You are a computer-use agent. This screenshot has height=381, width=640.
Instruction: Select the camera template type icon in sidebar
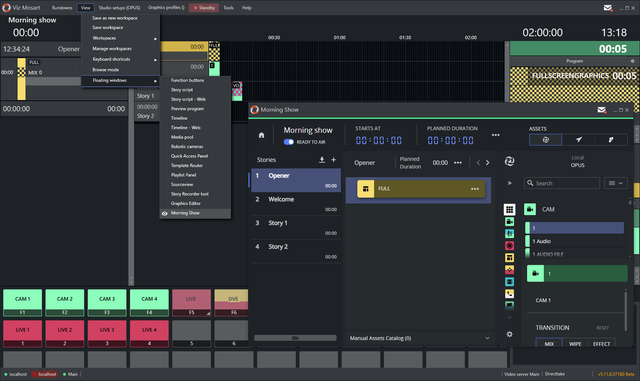coord(509,221)
